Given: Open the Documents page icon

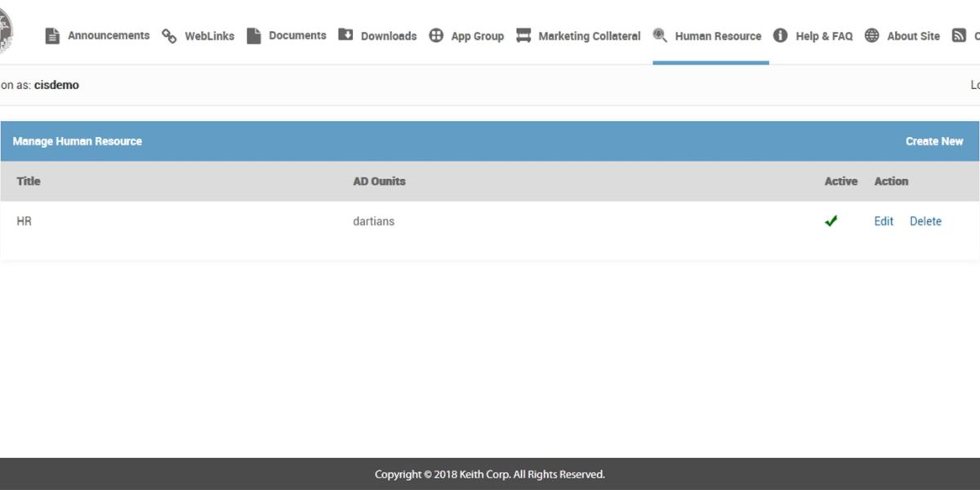Looking at the screenshot, I should (256, 35).
